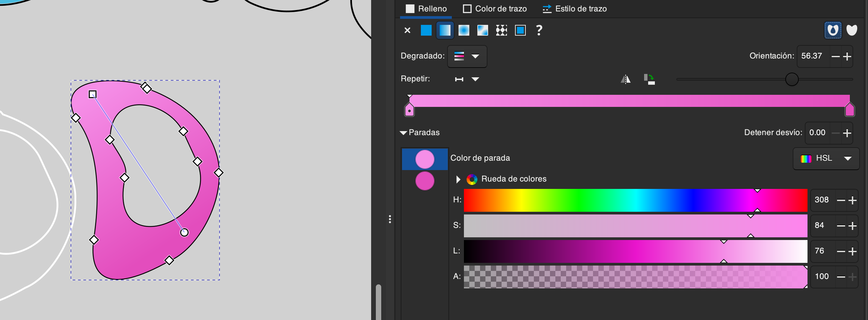This screenshot has width=868, height=320.
Task: Select the pattern fill icon
Action: (x=501, y=30)
